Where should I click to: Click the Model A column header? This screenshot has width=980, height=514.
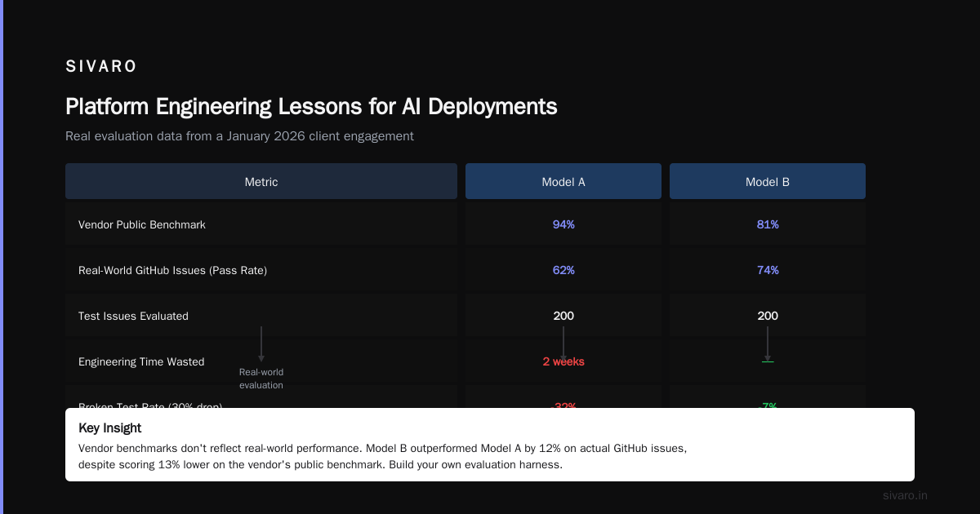[563, 181]
